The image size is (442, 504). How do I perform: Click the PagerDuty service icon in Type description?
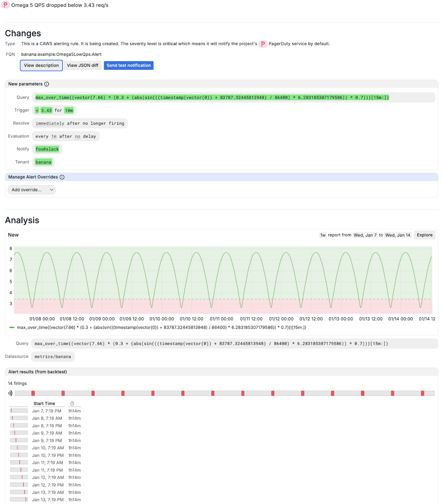pos(263,44)
